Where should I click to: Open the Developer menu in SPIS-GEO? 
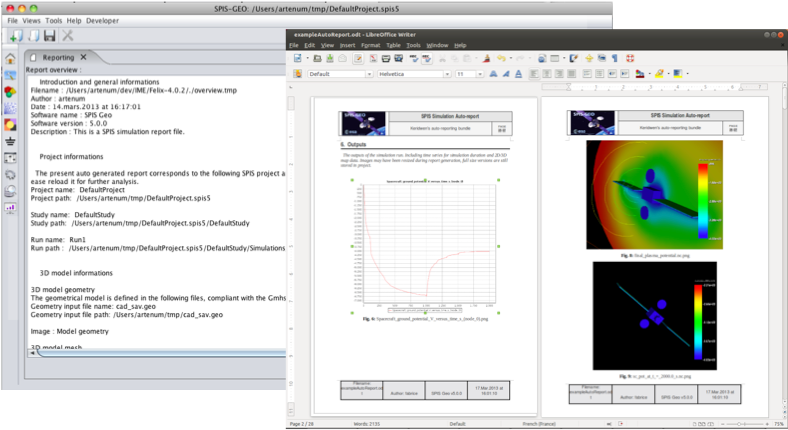[102, 19]
